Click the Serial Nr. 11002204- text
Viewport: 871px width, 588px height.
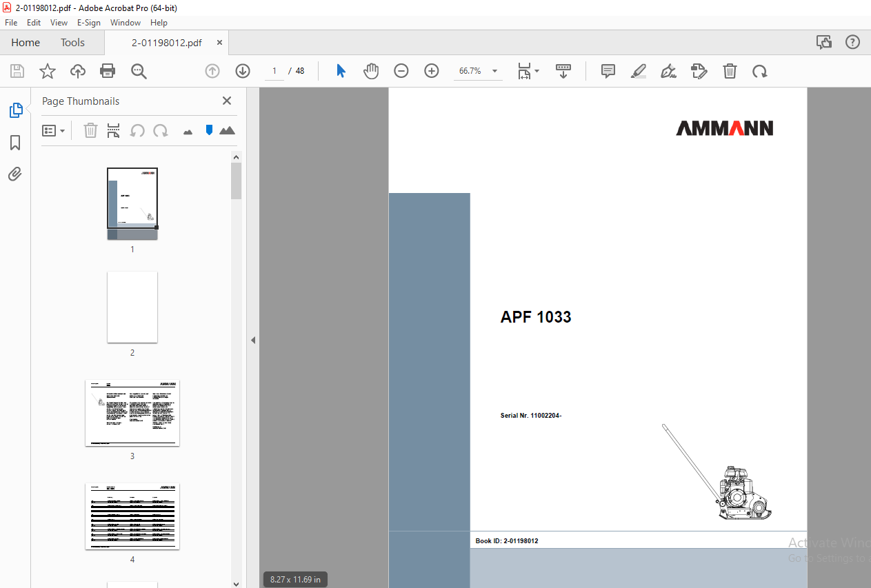pos(531,416)
